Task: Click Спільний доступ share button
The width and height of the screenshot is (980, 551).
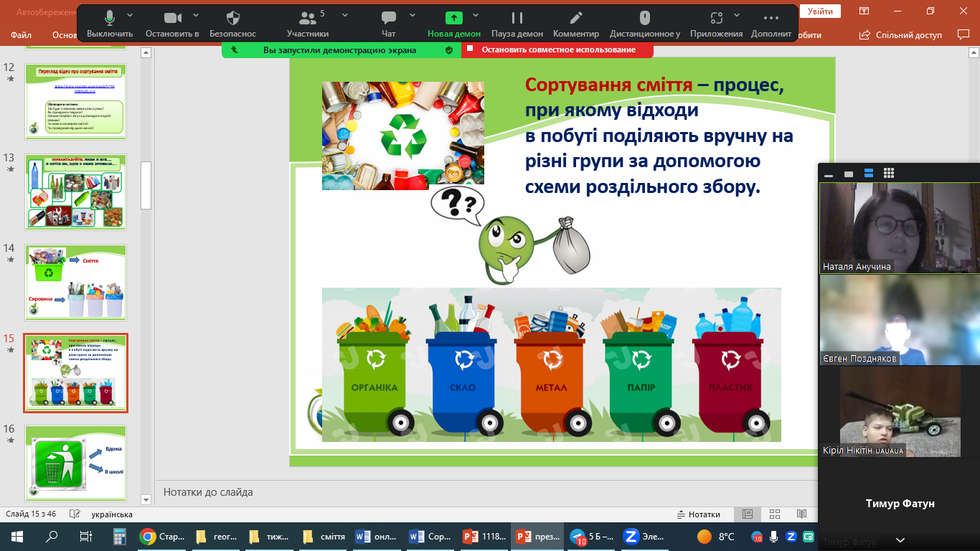Action: (x=901, y=34)
